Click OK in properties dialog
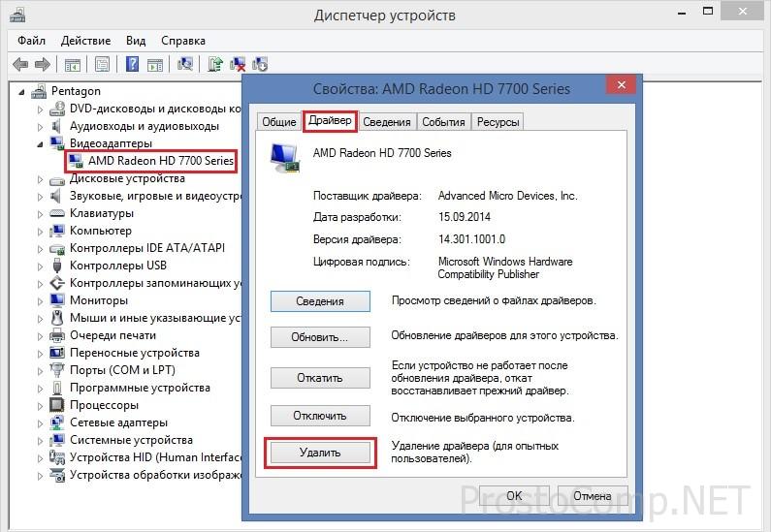 514,495
